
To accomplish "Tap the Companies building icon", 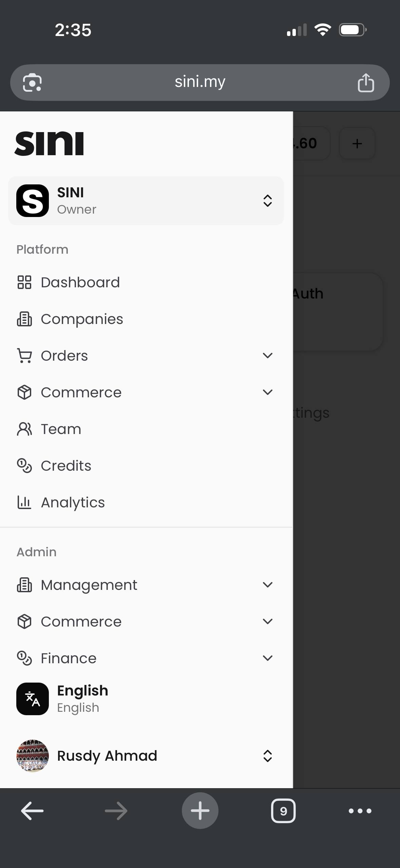I will click(x=24, y=319).
